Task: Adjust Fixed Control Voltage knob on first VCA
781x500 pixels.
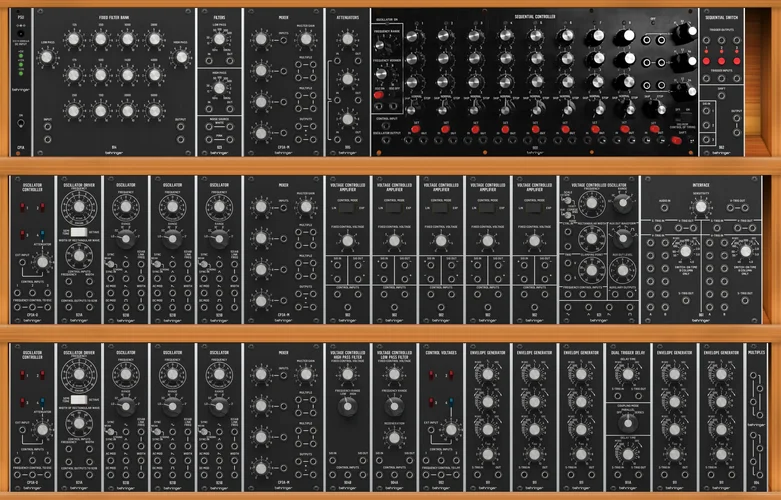Action: [x=348, y=241]
